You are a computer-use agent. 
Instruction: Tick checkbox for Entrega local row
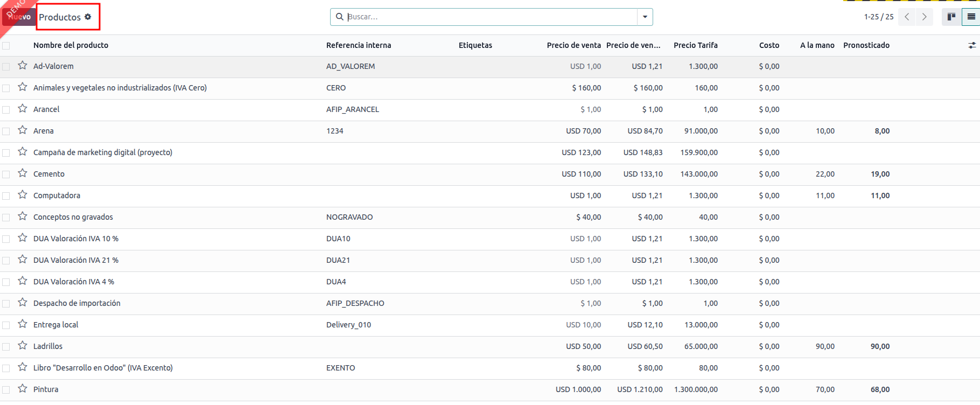click(x=6, y=325)
